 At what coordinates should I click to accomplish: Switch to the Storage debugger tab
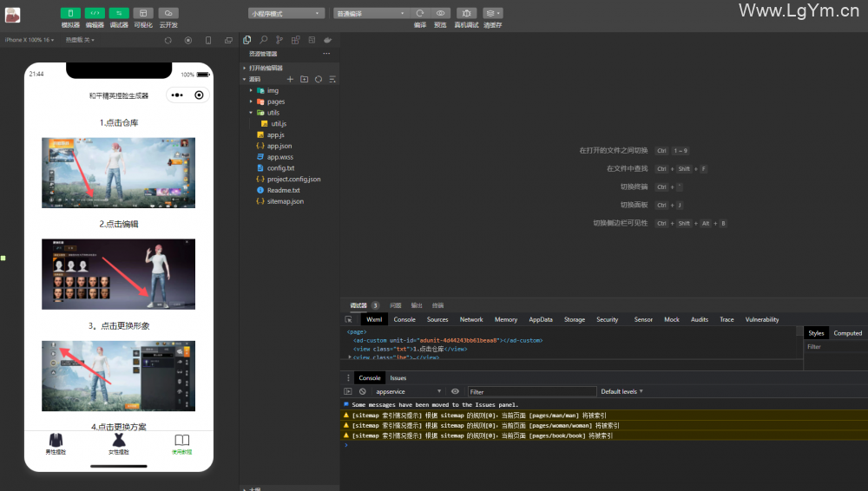point(574,319)
